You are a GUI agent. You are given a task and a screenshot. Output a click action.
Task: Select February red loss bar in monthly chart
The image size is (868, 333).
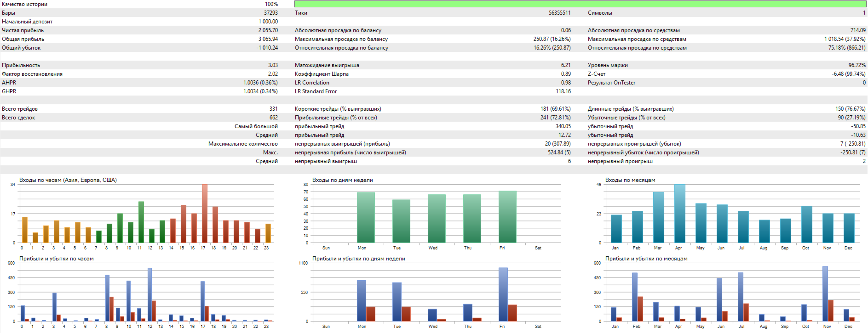point(640,309)
